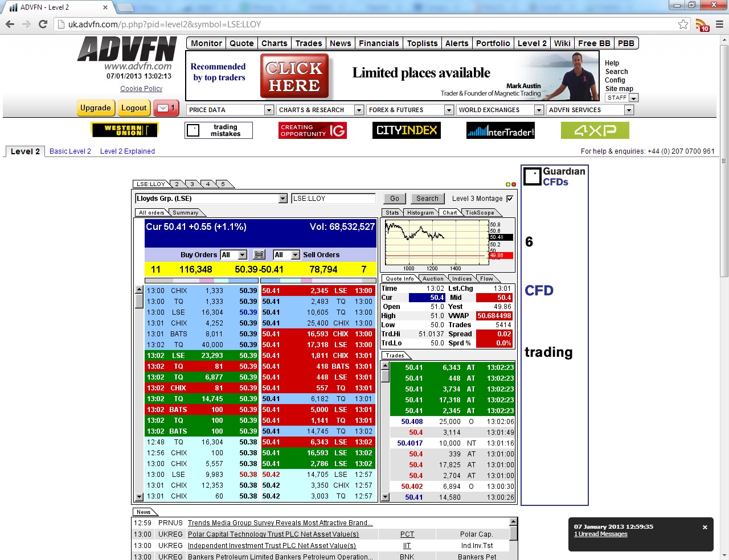
Task: Open the Chrome menu icon
Action: point(719,24)
